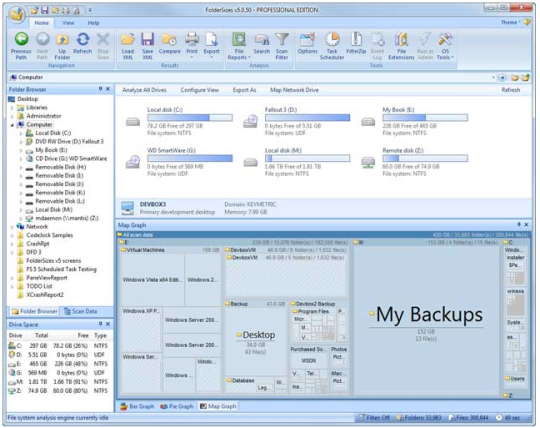Screen dimensions: 540x428
Task: Click Fallout 3 (D:) disc icon
Action: (x=250, y=121)
